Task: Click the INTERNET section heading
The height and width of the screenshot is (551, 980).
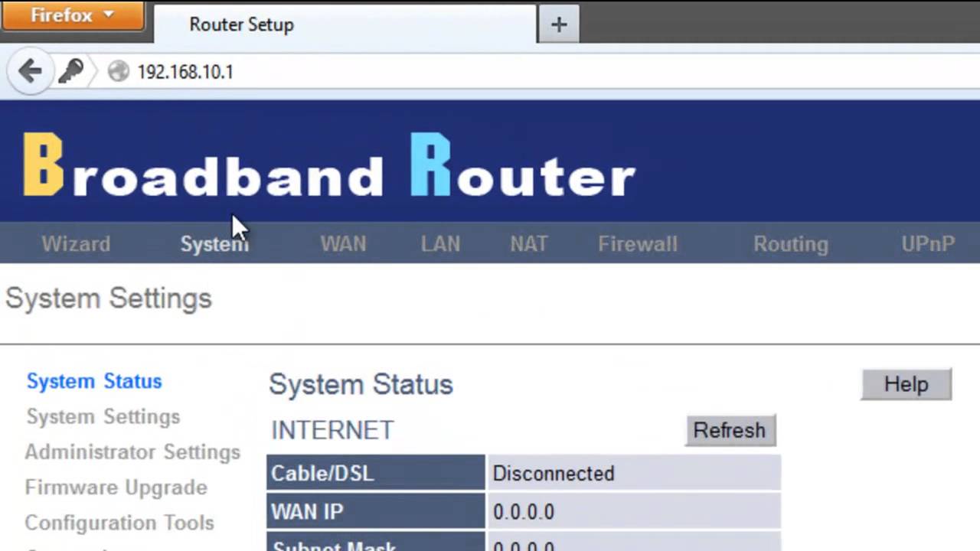Action: [332, 430]
